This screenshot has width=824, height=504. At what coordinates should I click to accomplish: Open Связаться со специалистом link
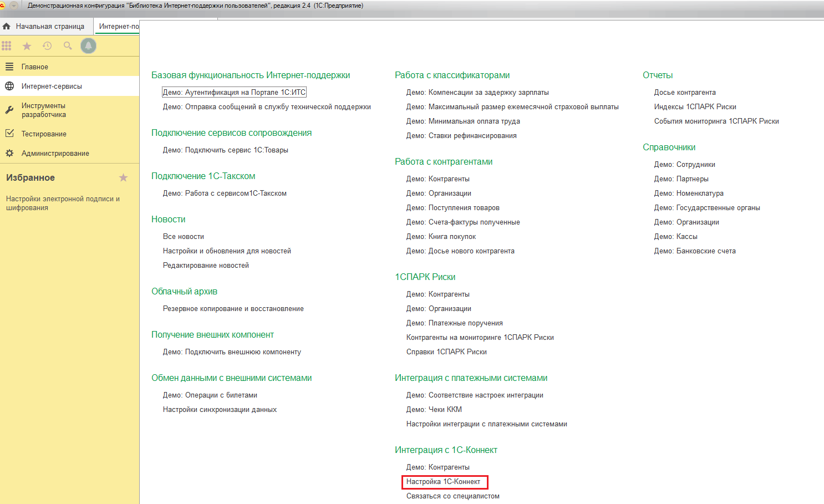tap(453, 496)
